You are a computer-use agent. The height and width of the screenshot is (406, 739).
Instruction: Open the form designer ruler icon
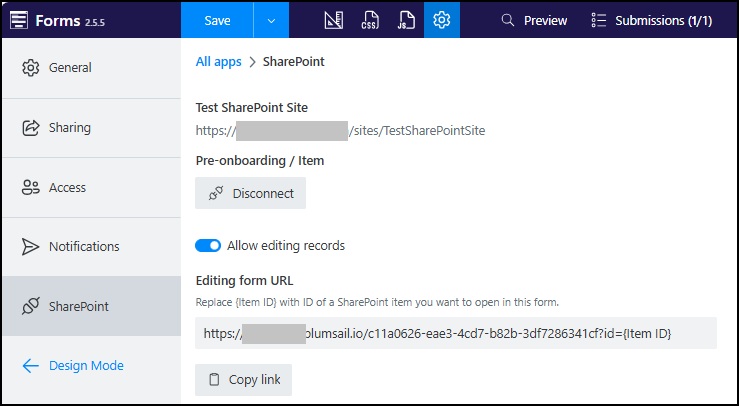335,20
